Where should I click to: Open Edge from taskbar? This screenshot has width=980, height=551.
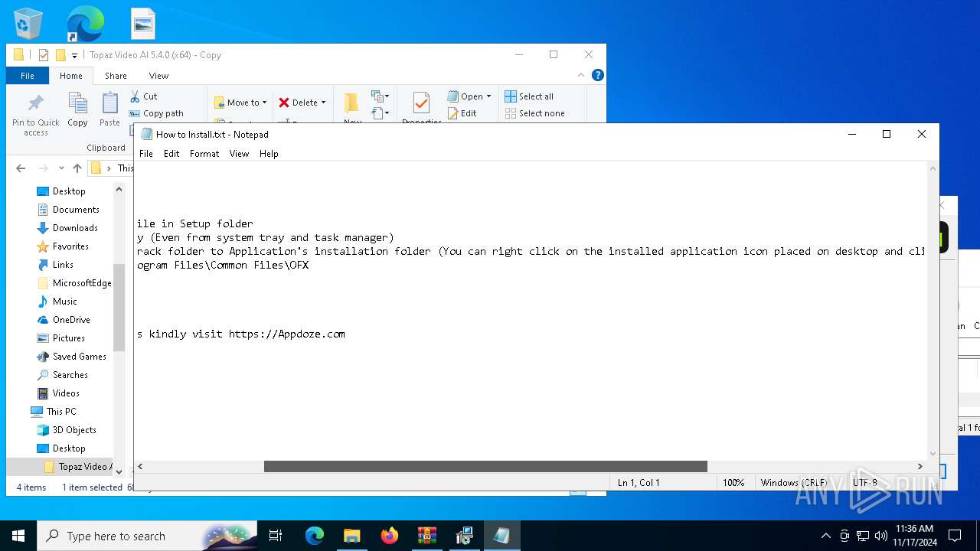click(315, 536)
